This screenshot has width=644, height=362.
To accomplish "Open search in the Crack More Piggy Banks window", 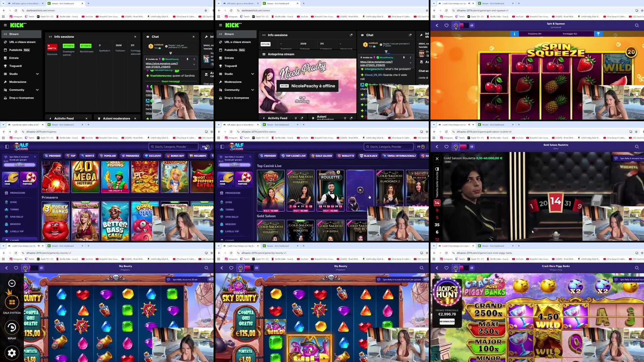I will [x=637, y=268].
